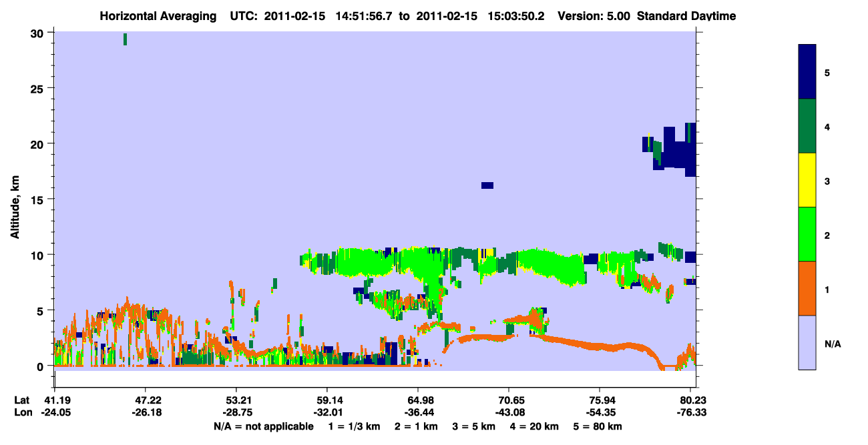
Task: Click the yellow colorbar segment labeled 3
Action: tap(807, 180)
